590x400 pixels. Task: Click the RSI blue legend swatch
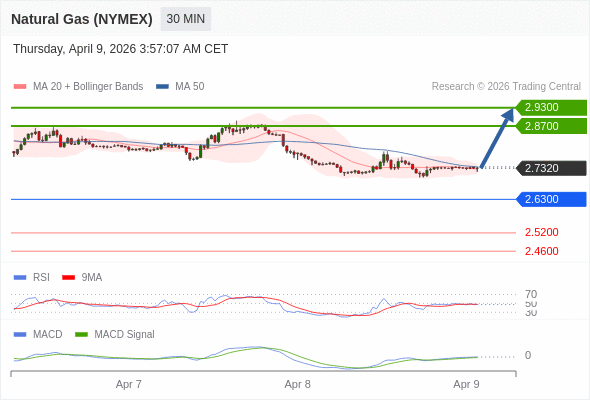pyautogui.click(x=20, y=278)
